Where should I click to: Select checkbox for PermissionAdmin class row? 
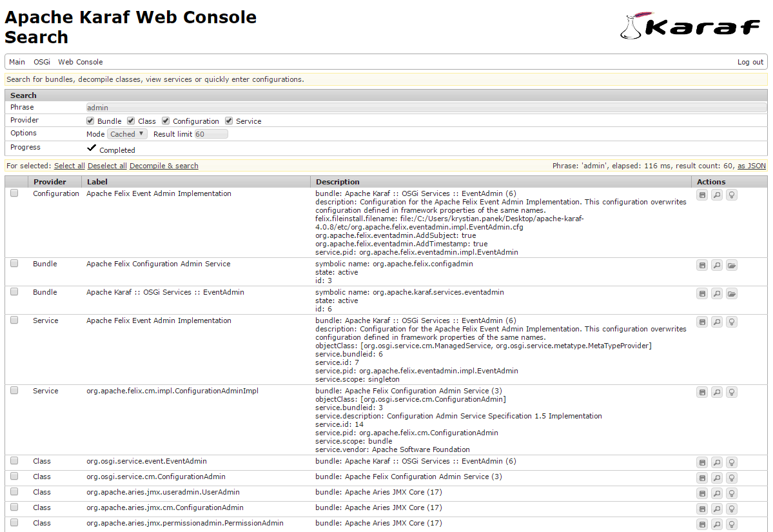pos(14,522)
